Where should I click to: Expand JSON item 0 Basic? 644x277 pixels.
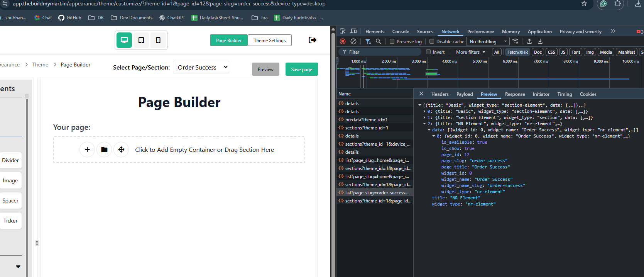(424, 111)
